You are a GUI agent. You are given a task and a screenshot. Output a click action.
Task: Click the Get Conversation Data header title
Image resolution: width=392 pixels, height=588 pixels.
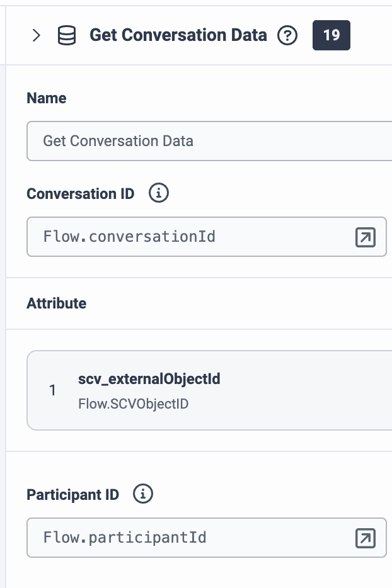[178, 35]
